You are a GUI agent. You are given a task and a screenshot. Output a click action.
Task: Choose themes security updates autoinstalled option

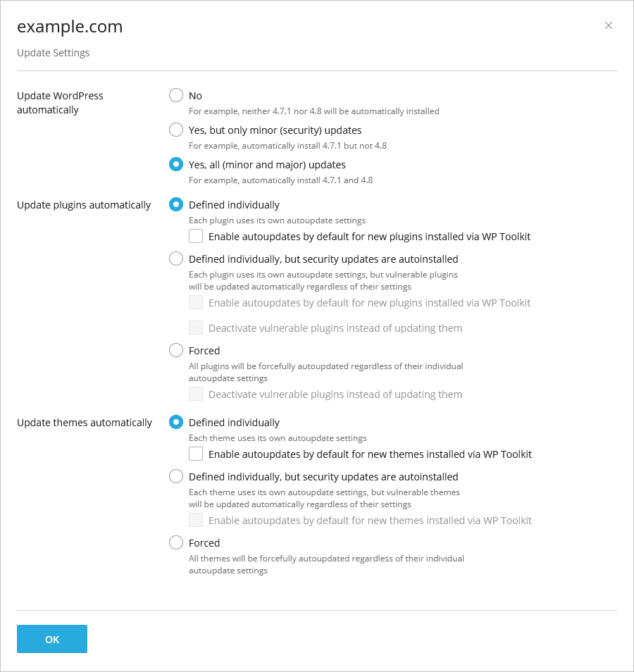tap(175, 477)
